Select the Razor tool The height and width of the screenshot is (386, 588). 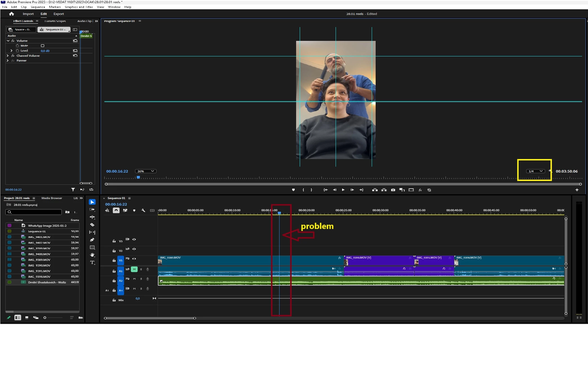point(92,225)
